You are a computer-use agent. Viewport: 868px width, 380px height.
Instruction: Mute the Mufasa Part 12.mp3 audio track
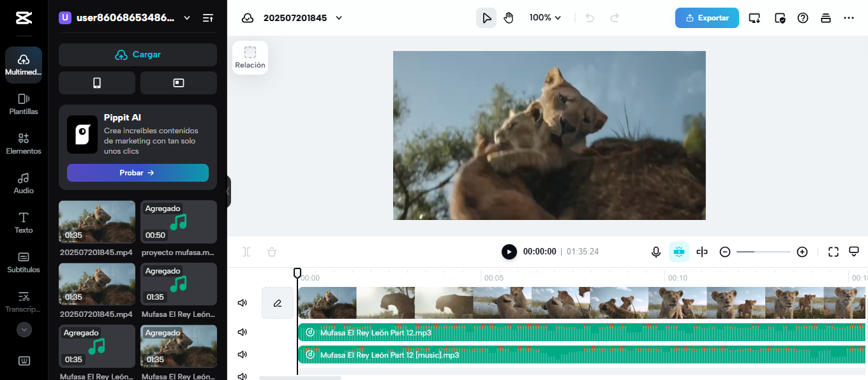(243, 332)
